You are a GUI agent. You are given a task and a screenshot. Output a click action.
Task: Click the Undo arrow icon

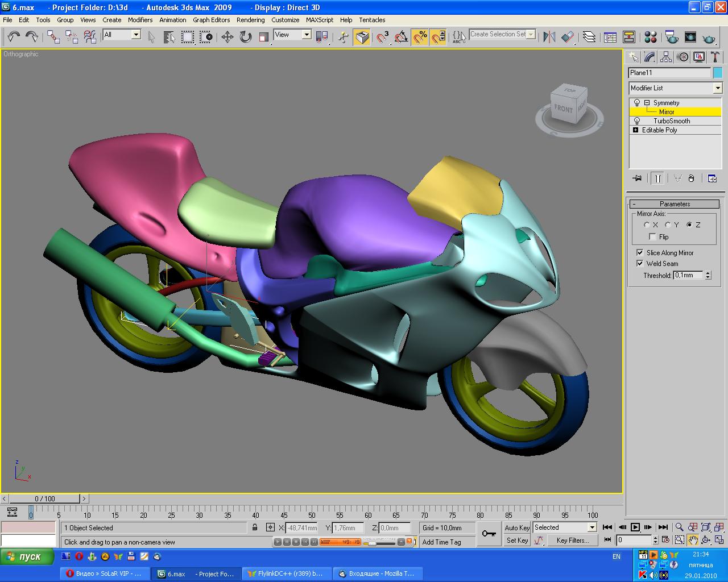click(14, 38)
